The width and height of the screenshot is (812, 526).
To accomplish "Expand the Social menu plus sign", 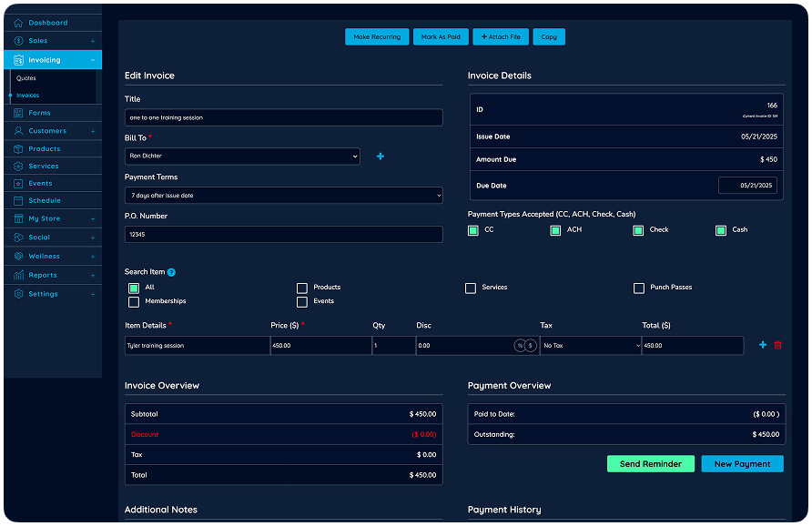I will 93,238.
